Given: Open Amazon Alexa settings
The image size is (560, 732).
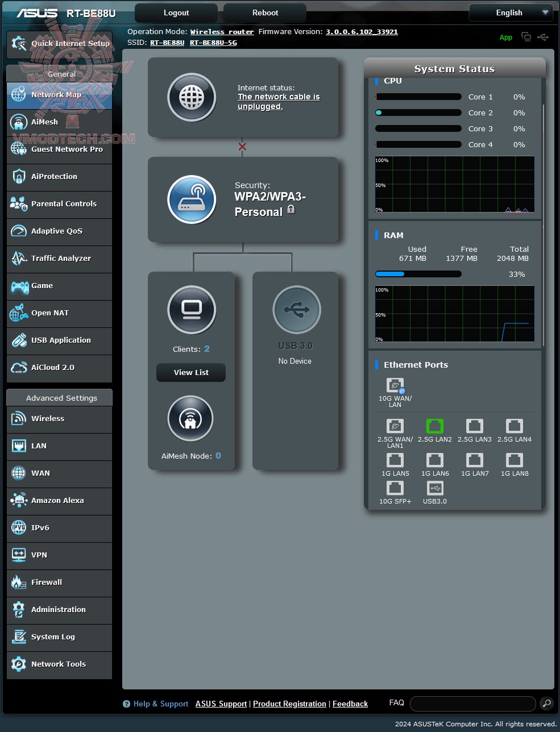Looking at the screenshot, I should coord(59,501).
